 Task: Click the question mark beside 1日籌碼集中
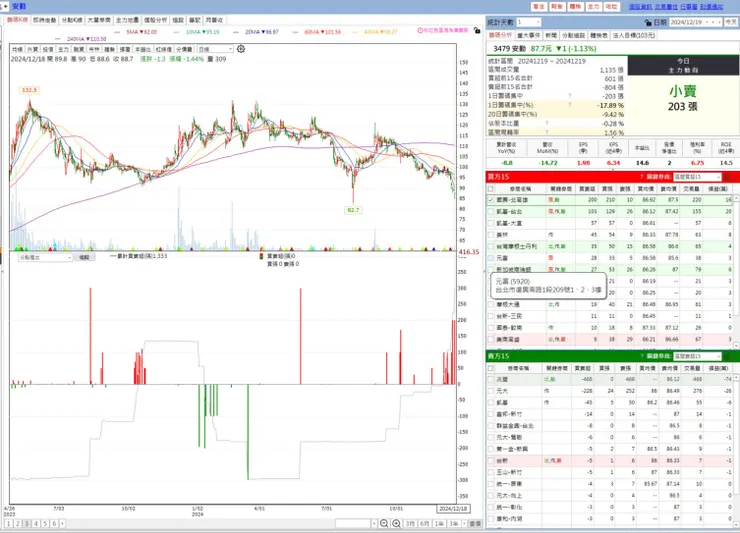pyautogui.click(x=570, y=96)
